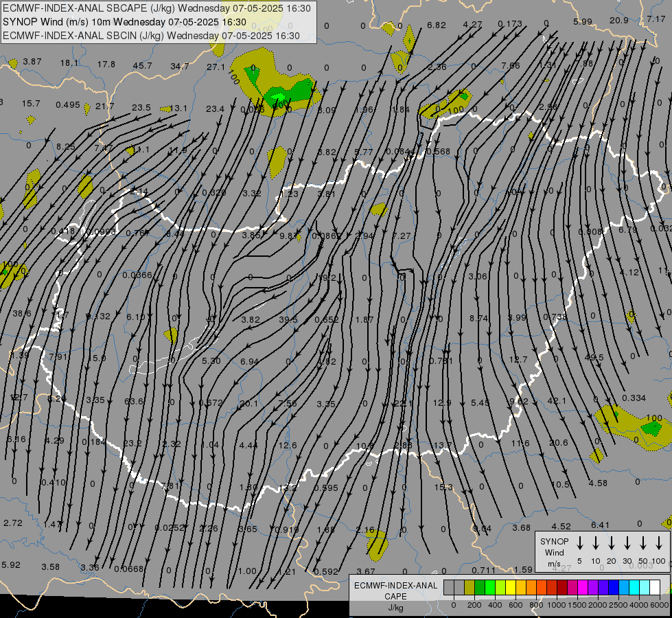Click the 4.12 value on the map
The height and width of the screenshot is (618, 672).
629,273
